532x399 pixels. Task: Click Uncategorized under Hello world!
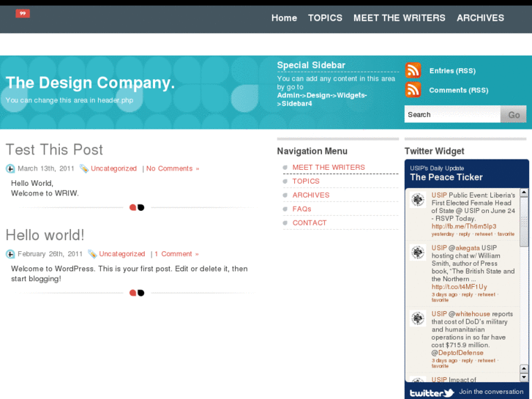click(121, 254)
